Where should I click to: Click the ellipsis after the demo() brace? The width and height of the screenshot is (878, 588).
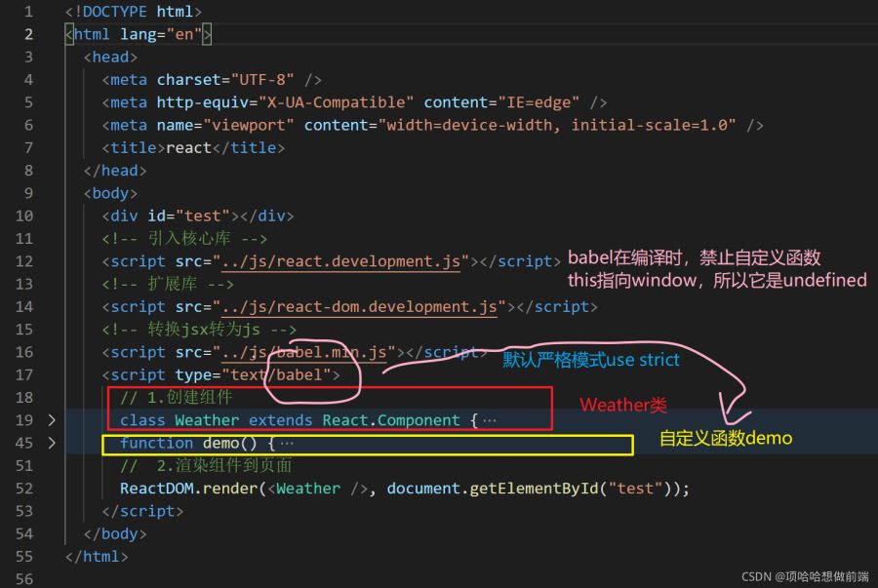[286, 443]
